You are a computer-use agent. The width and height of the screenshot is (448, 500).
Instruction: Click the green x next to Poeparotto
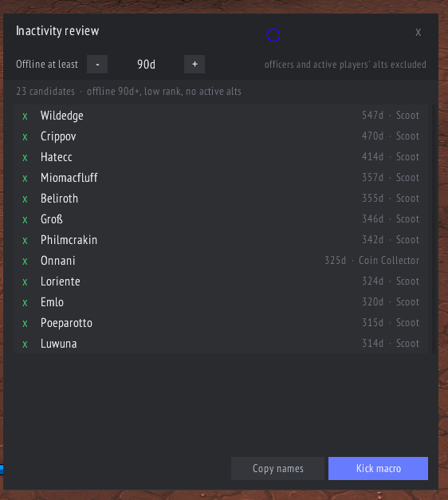(25, 323)
